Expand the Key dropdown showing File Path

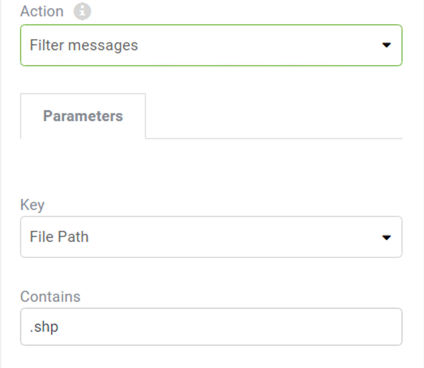coord(211,237)
